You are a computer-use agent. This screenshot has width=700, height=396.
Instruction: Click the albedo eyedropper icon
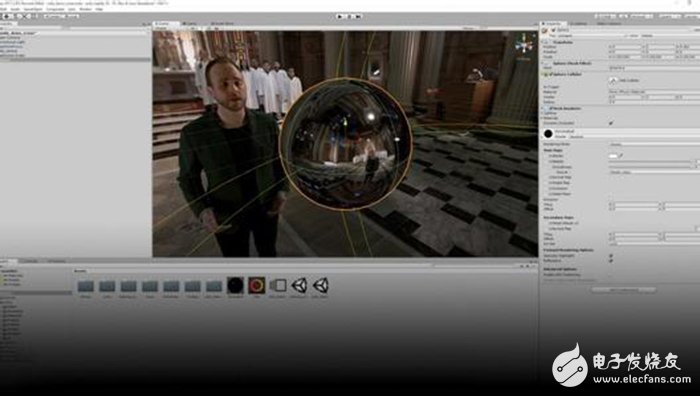pyautogui.click(x=621, y=156)
